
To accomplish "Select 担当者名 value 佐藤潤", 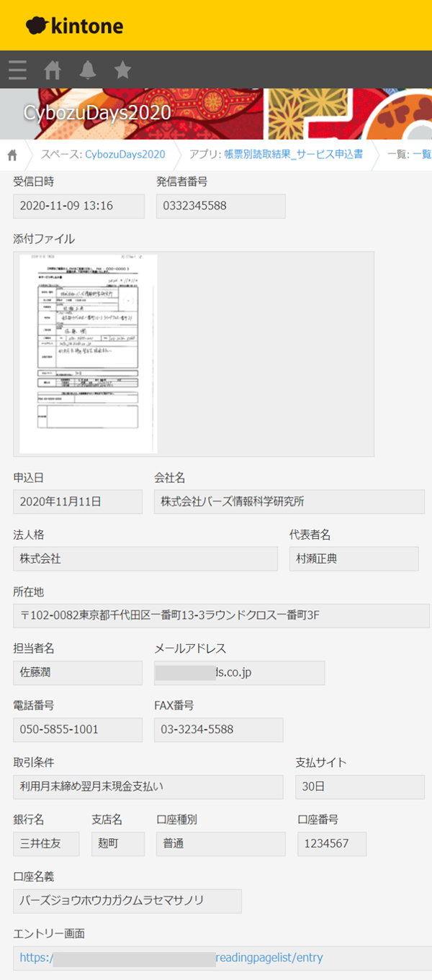I will (78, 673).
